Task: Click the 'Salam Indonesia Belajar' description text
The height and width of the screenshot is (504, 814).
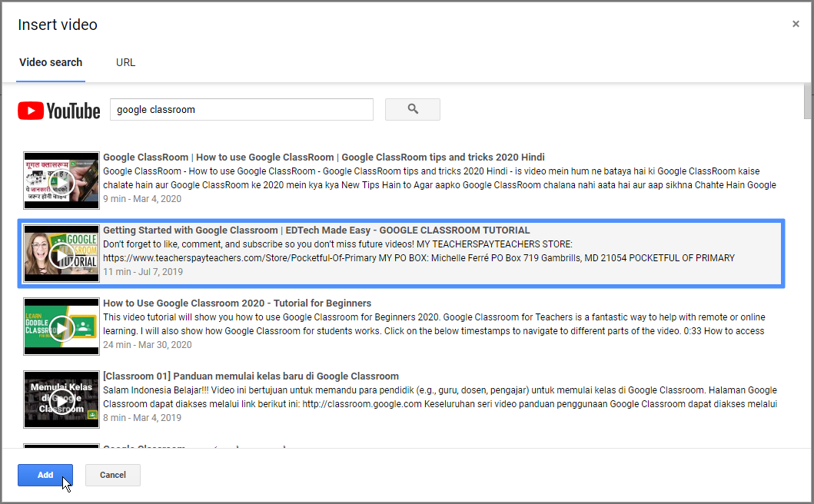Action: (440, 397)
